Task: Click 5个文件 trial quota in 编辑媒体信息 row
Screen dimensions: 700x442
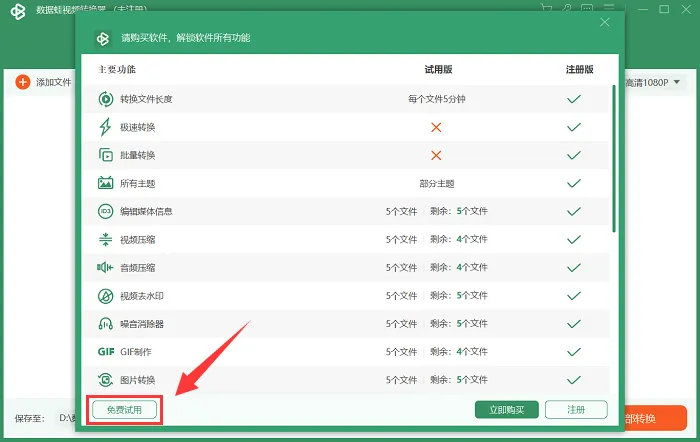Action: [401, 211]
